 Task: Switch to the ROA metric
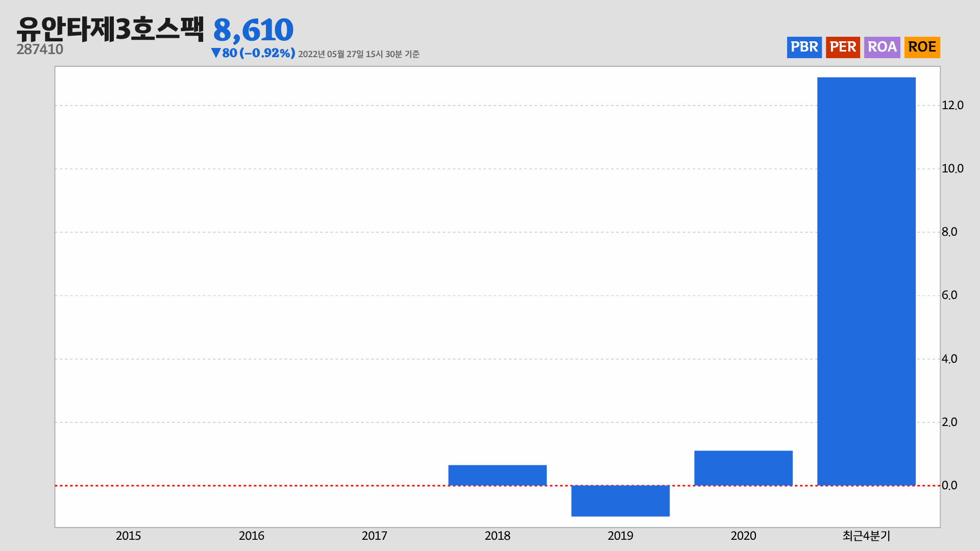[x=882, y=47]
